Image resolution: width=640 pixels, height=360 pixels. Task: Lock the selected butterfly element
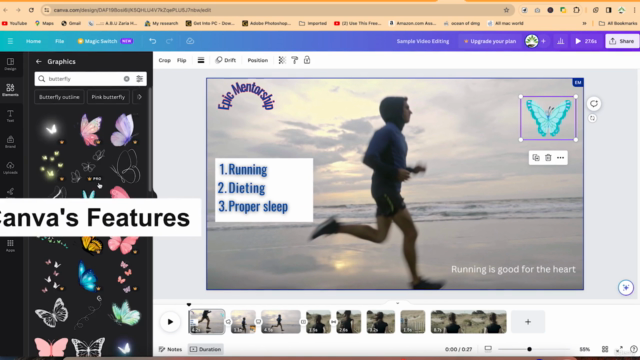pyautogui.click(x=307, y=60)
